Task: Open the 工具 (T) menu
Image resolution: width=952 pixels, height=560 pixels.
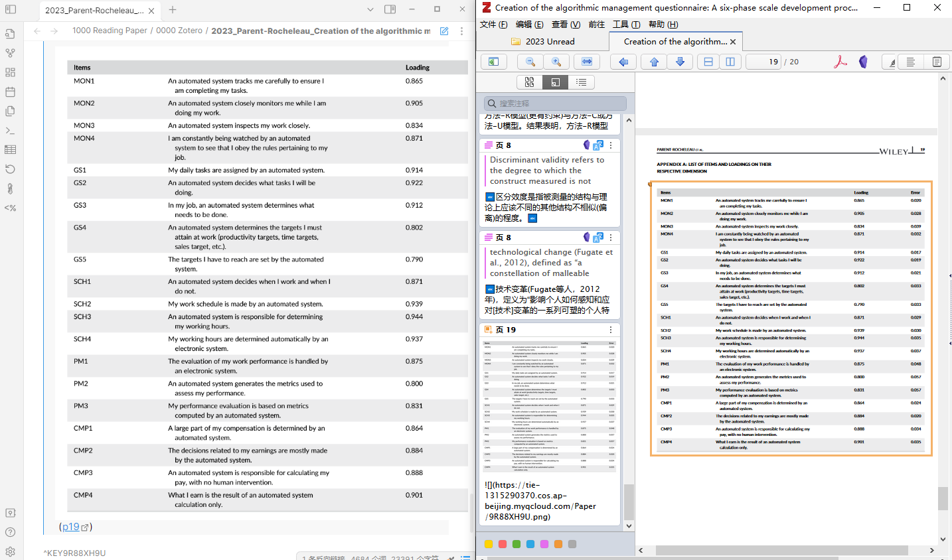Action: 626,25
